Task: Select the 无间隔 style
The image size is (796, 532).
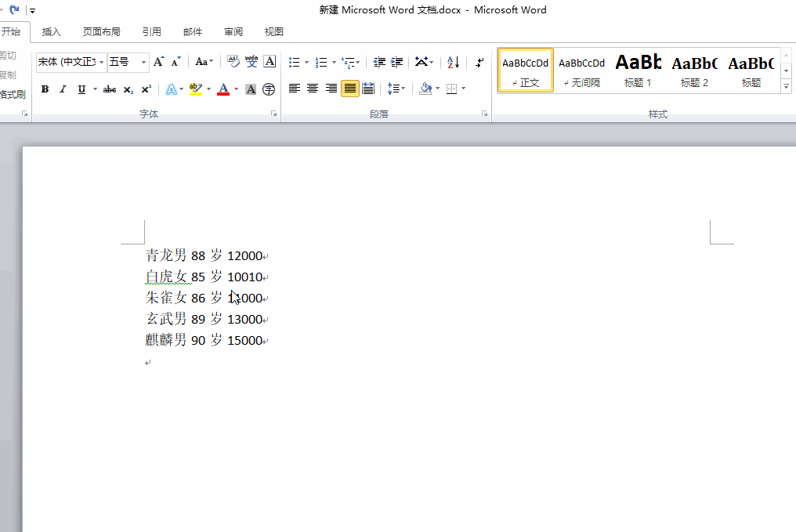Action: coord(581,70)
